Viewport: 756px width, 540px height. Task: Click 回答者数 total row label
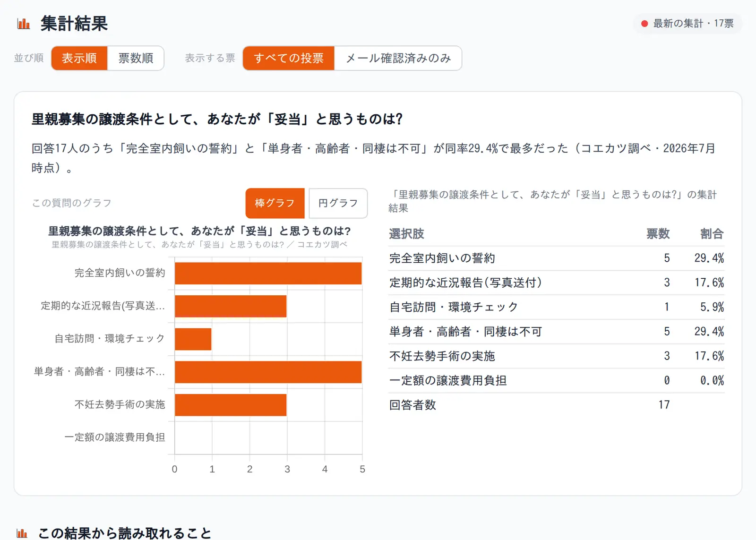click(x=412, y=405)
